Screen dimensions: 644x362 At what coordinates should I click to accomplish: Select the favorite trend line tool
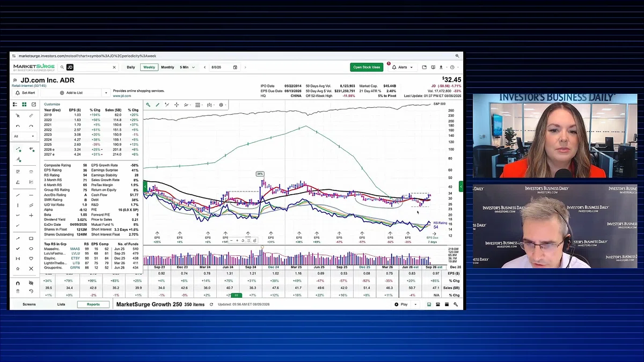tap(18, 150)
